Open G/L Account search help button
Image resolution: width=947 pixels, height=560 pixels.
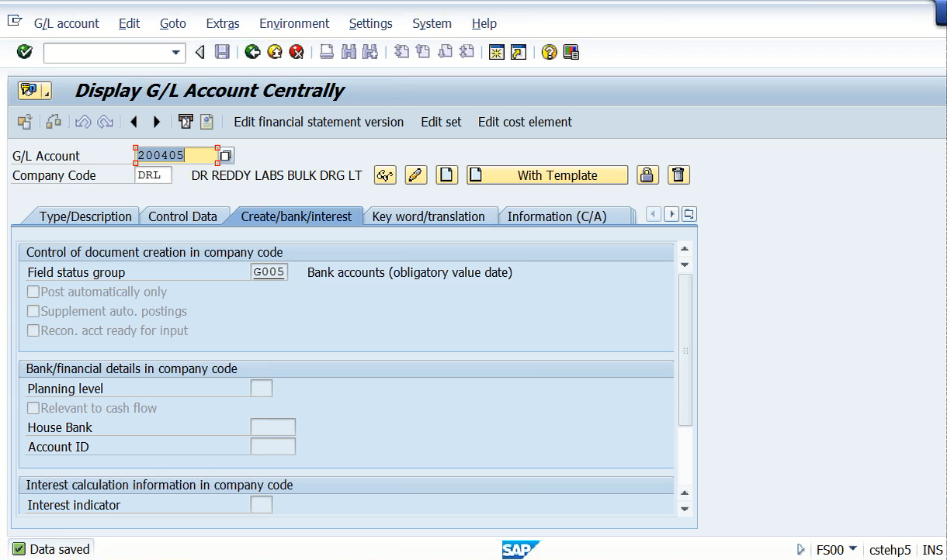[x=226, y=155]
